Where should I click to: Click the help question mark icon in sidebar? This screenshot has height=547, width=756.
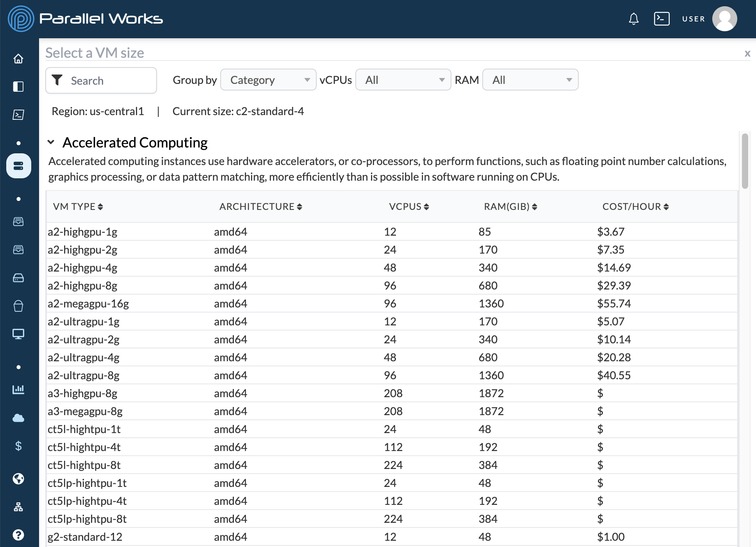[18, 533]
